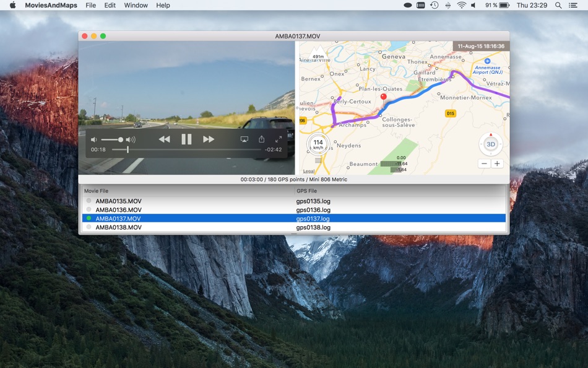Click the green status dot for AMBA0137.MOV
The width and height of the screenshot is (588, 368).
(x=89, y=218)
